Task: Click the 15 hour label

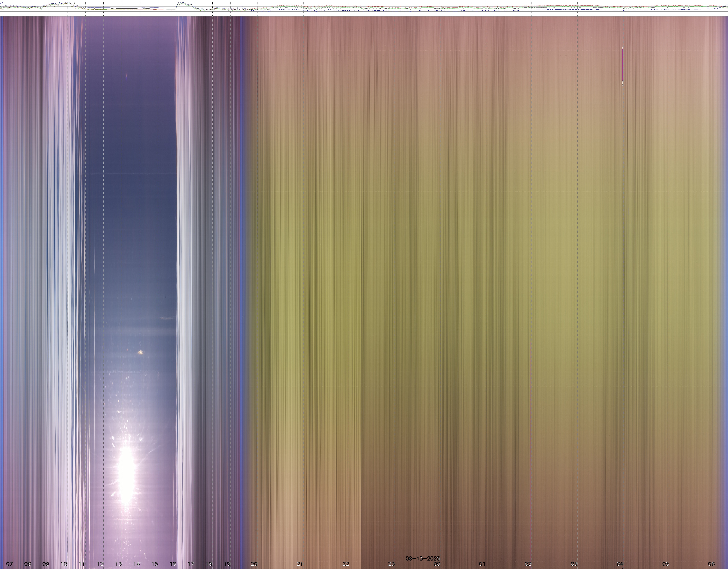Action: [x=155, y=564]
